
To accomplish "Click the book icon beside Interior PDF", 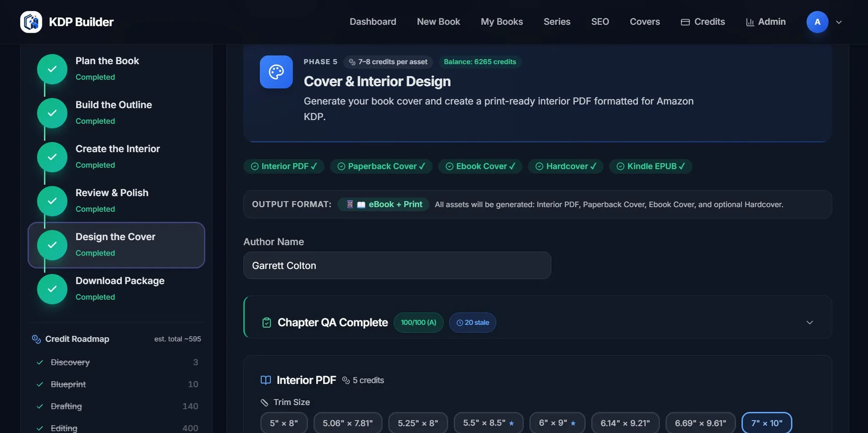I will point(266,380).
